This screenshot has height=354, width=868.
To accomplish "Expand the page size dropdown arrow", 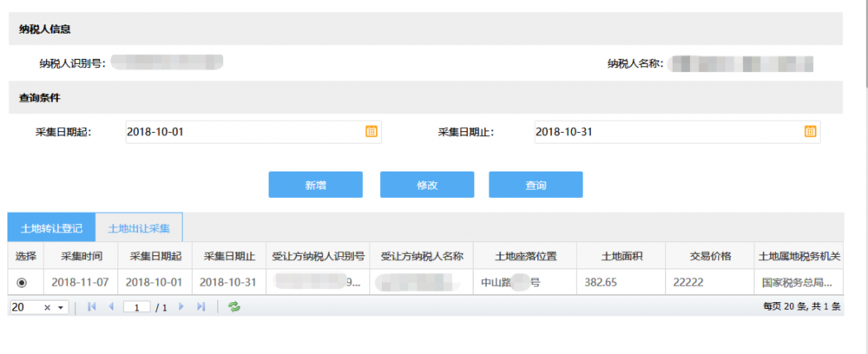I will (x=61, y=308).
